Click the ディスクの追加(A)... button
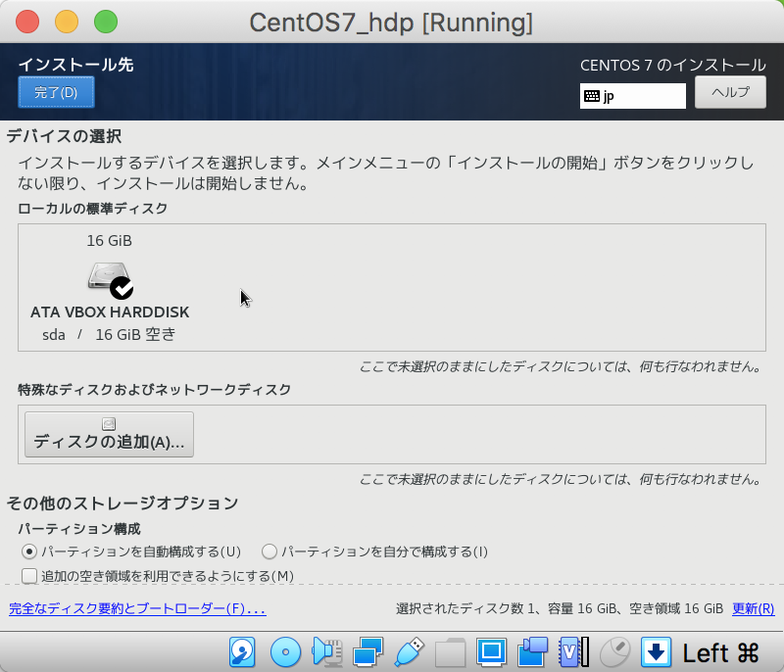Image resolution: width=784 pixels, height=672 pixels. [x=109, y=434]
